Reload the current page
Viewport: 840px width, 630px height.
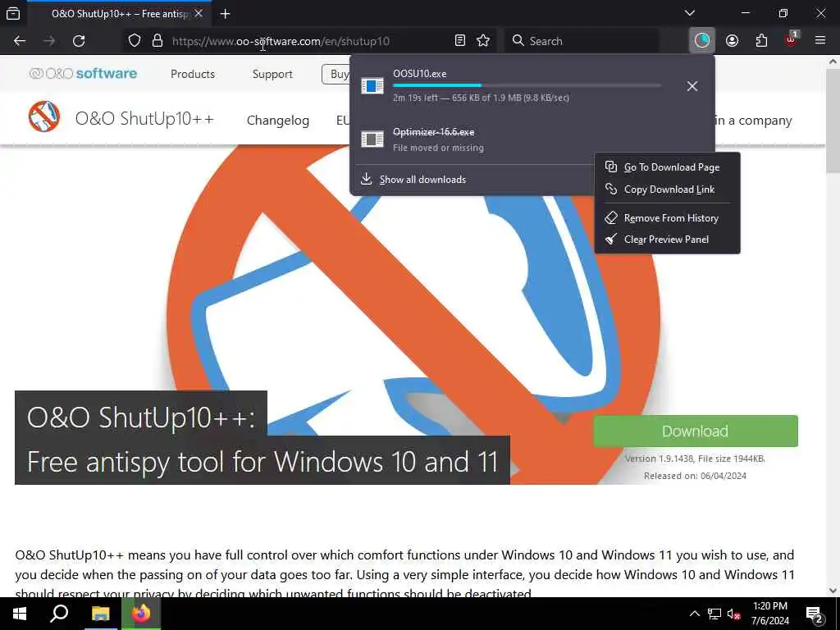pos(79,41)
